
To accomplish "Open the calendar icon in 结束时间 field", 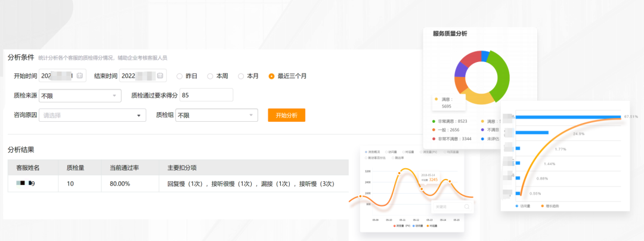I will pos(160,76).
